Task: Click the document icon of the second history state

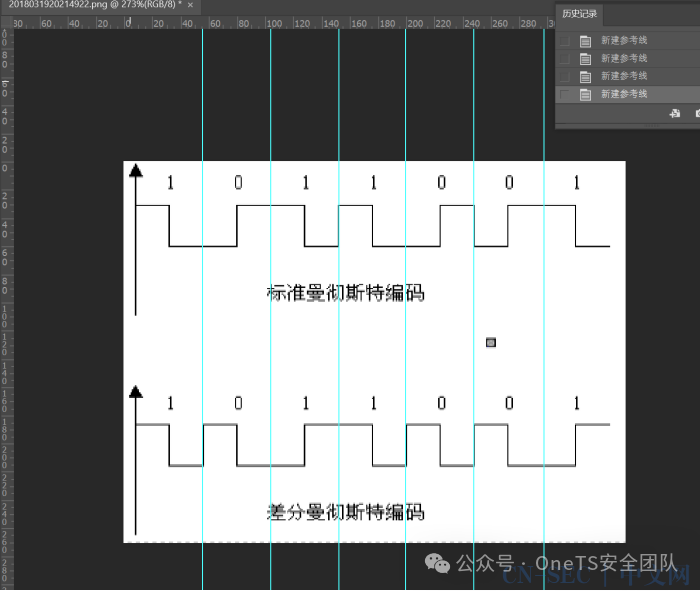Action: click(x=585, y=59)
